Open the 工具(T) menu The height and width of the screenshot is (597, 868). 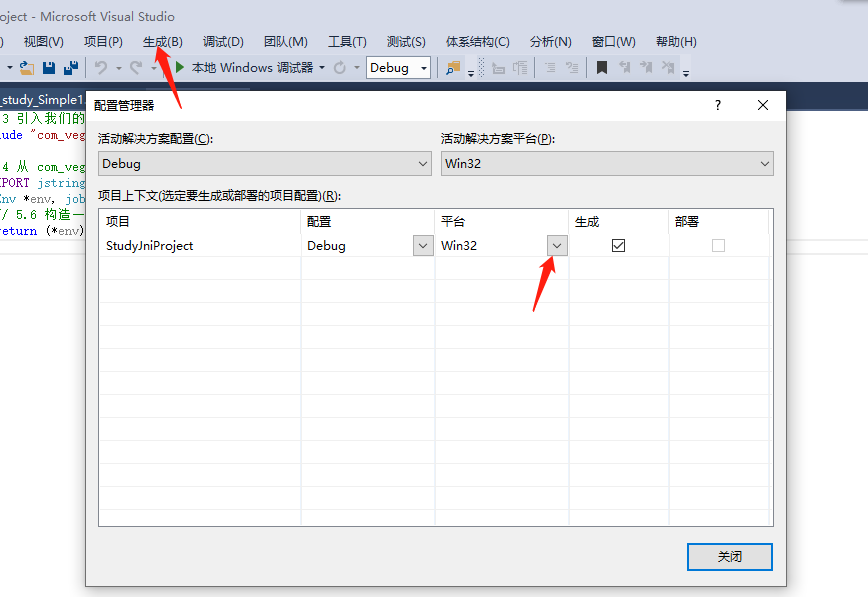[x=347, y=42]
